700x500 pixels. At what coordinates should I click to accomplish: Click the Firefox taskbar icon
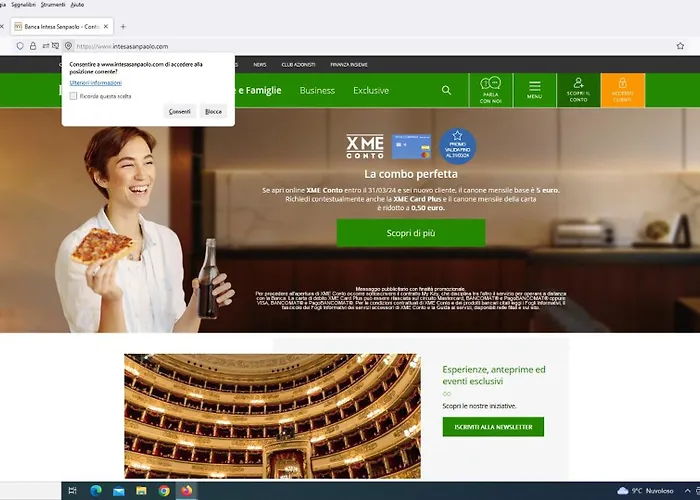pyautogui.click(x=187, y=491)
